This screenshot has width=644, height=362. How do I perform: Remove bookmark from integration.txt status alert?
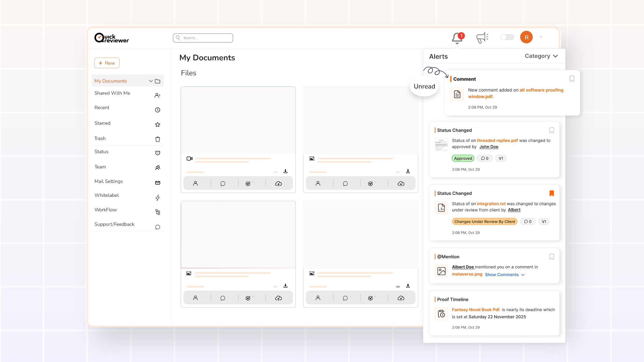coord(552,193)
